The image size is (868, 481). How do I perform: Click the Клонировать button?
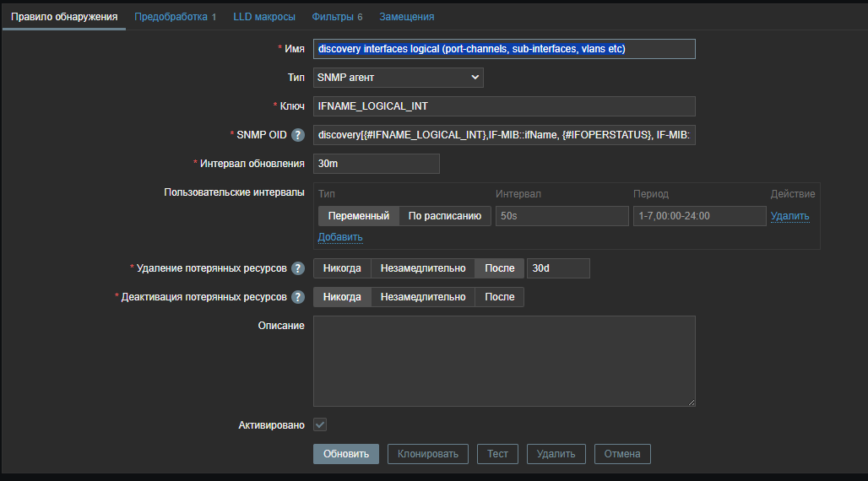point(428,454)
